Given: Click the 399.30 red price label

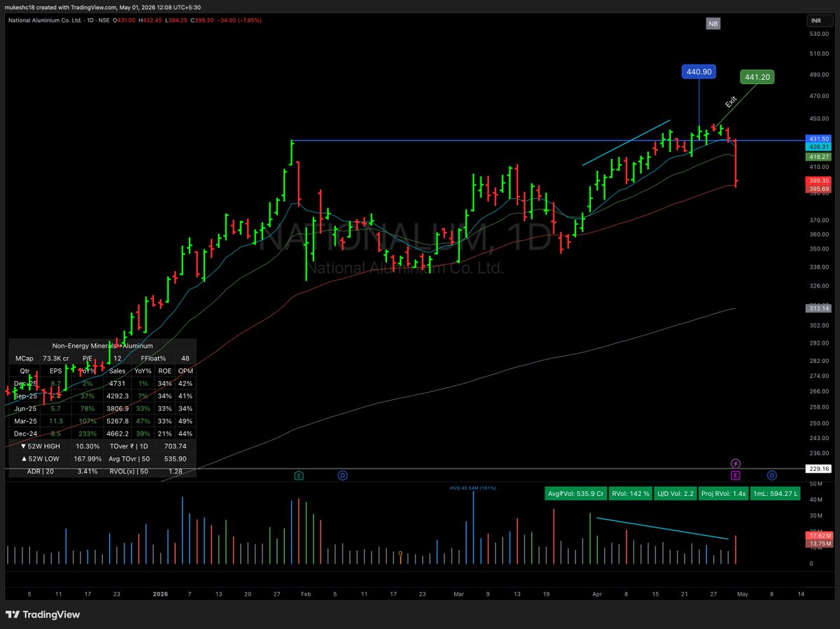Looking at the screenshot, I should point(817,181).
